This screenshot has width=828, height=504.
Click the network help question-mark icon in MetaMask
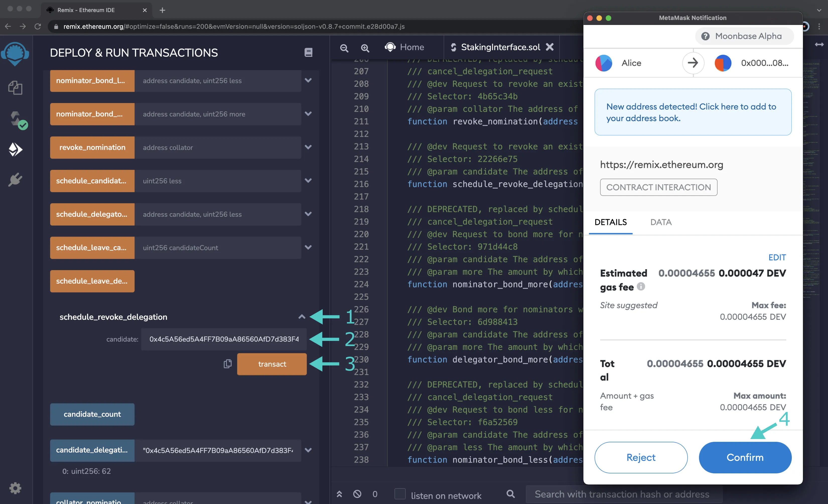point(705,36)
